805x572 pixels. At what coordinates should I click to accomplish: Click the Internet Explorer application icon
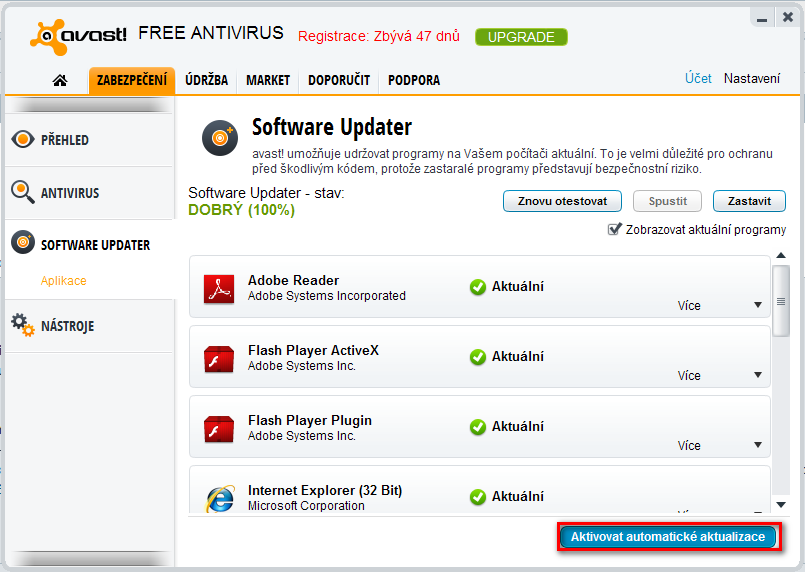[x=218, y=498]
